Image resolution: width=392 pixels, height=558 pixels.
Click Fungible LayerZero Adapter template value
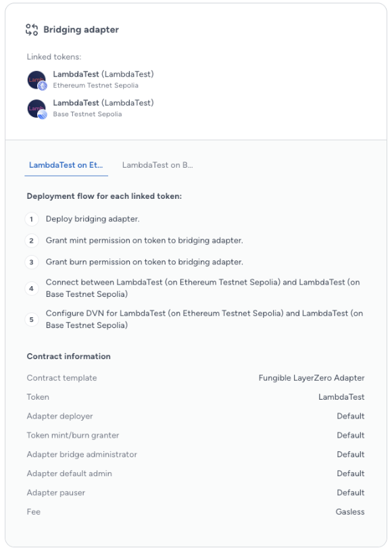pos(312,378)
